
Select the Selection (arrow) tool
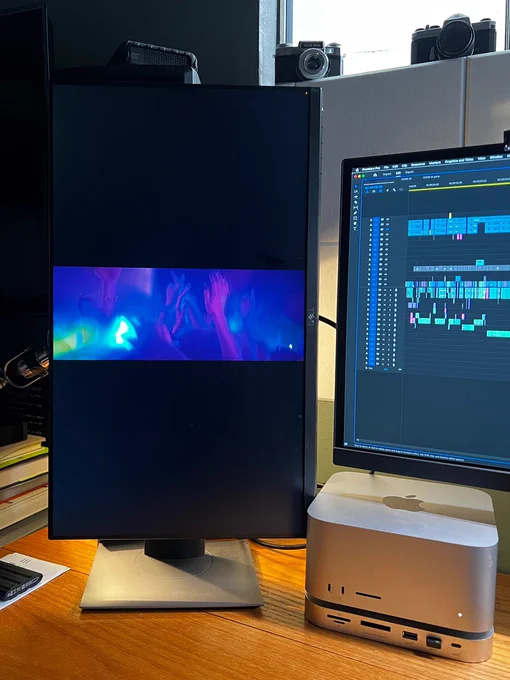[356, 186]
